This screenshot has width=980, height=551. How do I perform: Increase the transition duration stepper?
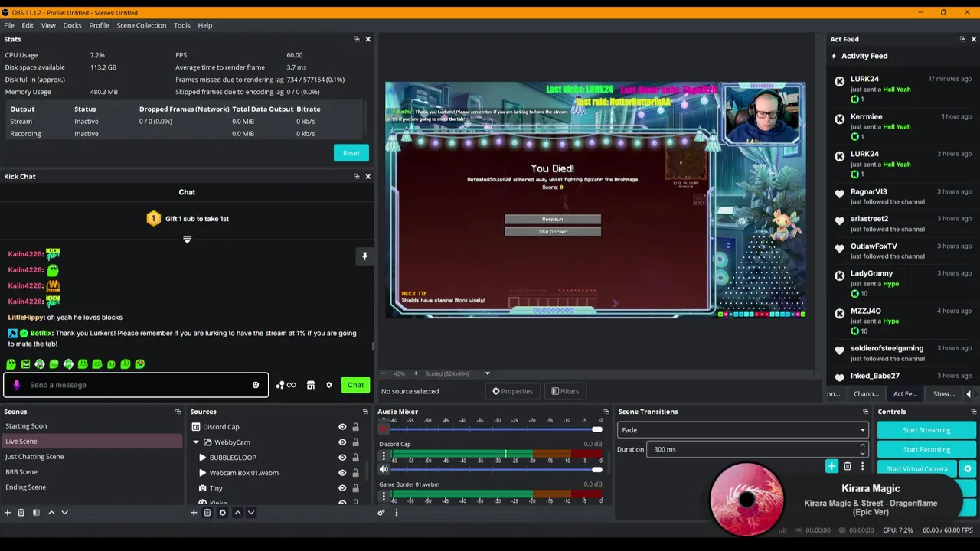(862, 445)
